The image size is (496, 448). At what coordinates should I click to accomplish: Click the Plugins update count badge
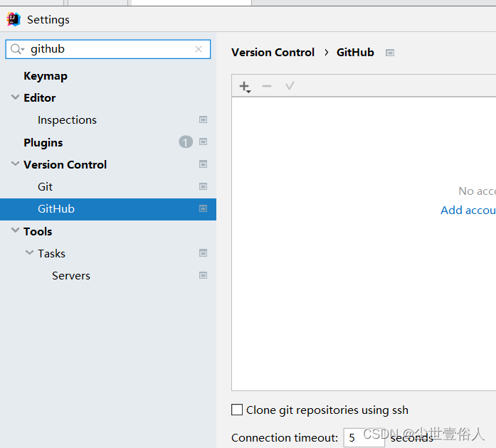[186, 142]
